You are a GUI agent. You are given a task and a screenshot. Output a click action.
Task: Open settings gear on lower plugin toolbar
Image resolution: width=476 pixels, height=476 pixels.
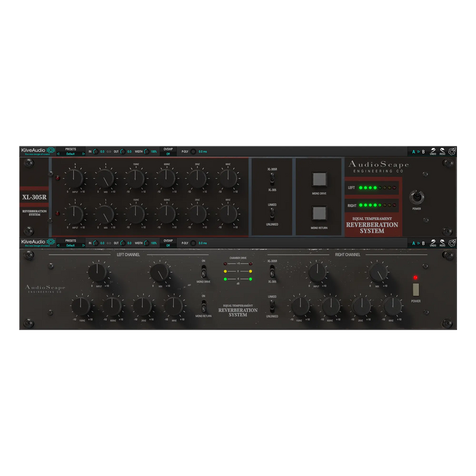(x=452, y=243)
